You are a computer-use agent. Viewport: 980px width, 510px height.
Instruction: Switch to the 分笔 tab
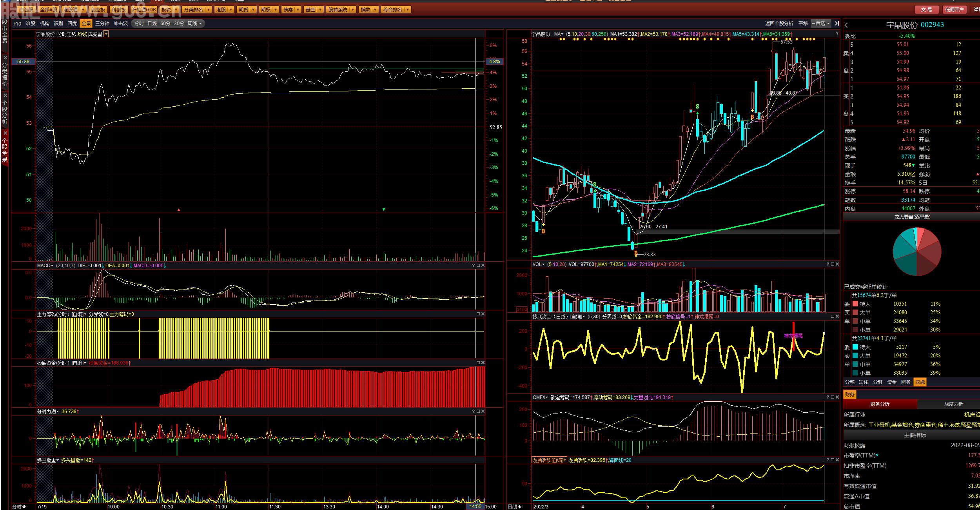[850, 382]
